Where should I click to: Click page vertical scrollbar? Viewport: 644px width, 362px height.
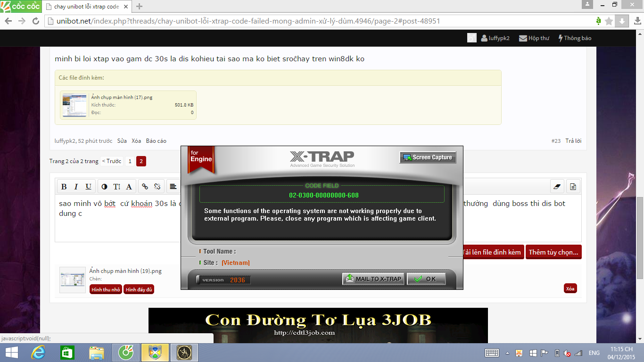pos(640,238)
